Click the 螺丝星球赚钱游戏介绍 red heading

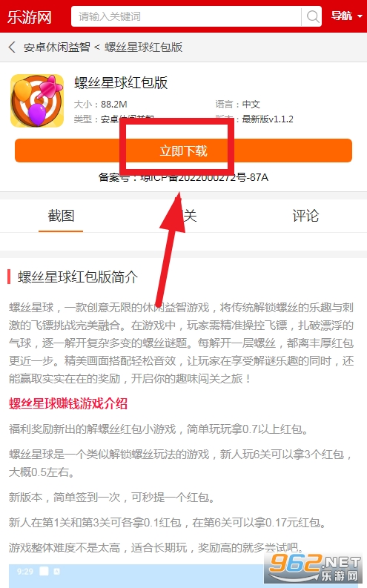click(x=68, y=404)
